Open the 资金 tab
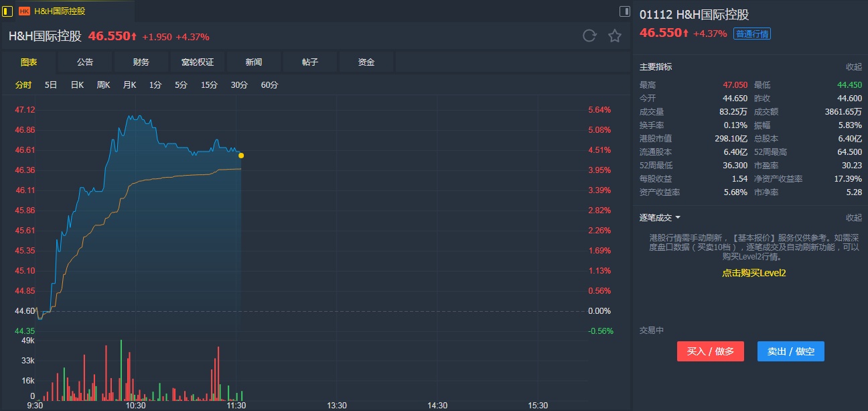This screenshot has height=411, width=868. tap(366, 62)
